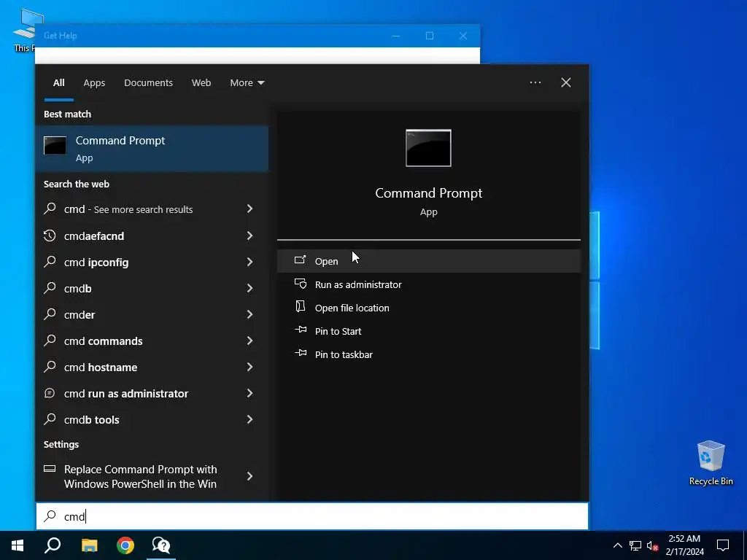Expand the cmd ipconfig result arrow

(249, 262)
